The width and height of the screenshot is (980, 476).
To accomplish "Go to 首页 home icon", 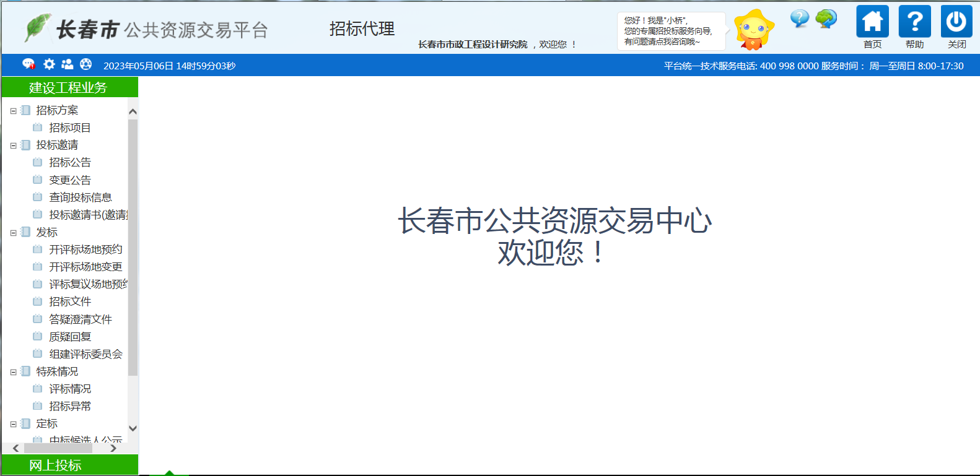I will tap(872, 22).
